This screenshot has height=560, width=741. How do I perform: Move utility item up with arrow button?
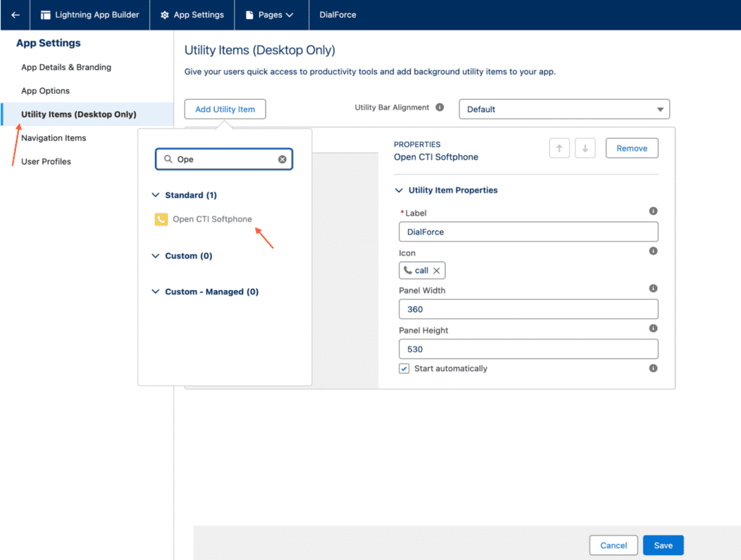tap(559, 148)
